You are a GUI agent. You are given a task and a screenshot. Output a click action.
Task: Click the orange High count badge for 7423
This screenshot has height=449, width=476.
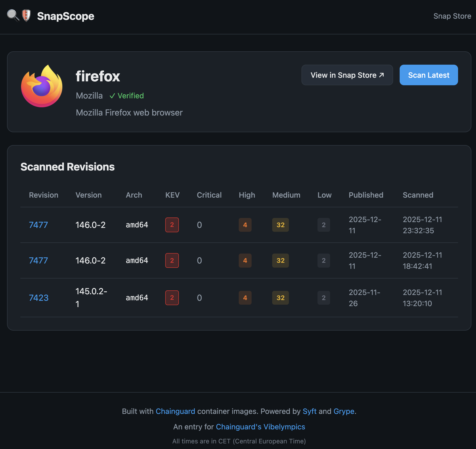pyautogui.click(x=245, y=298)
